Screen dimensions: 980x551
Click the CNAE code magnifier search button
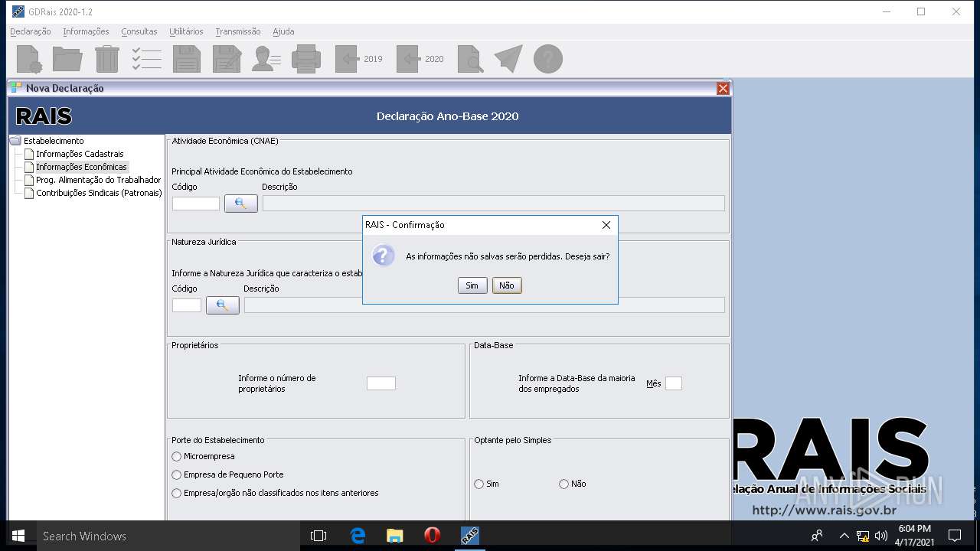pyautogui.click(x=241, y=204)
